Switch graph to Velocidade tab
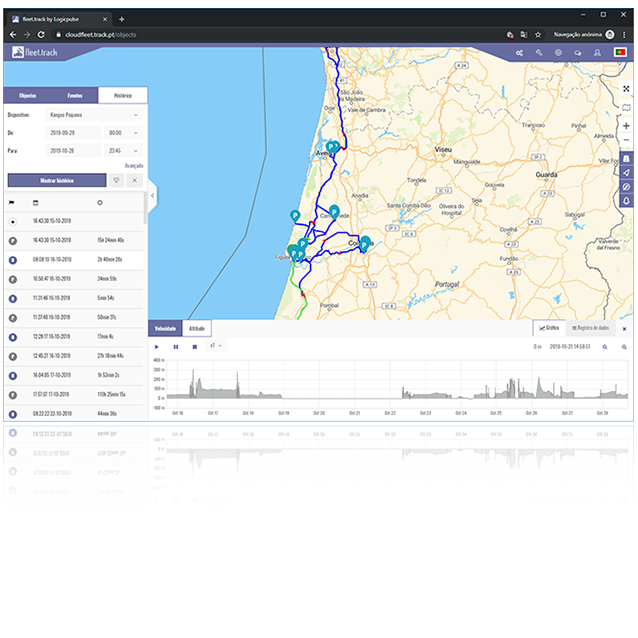The image size is (638, 638). click(x=165, y=328)
